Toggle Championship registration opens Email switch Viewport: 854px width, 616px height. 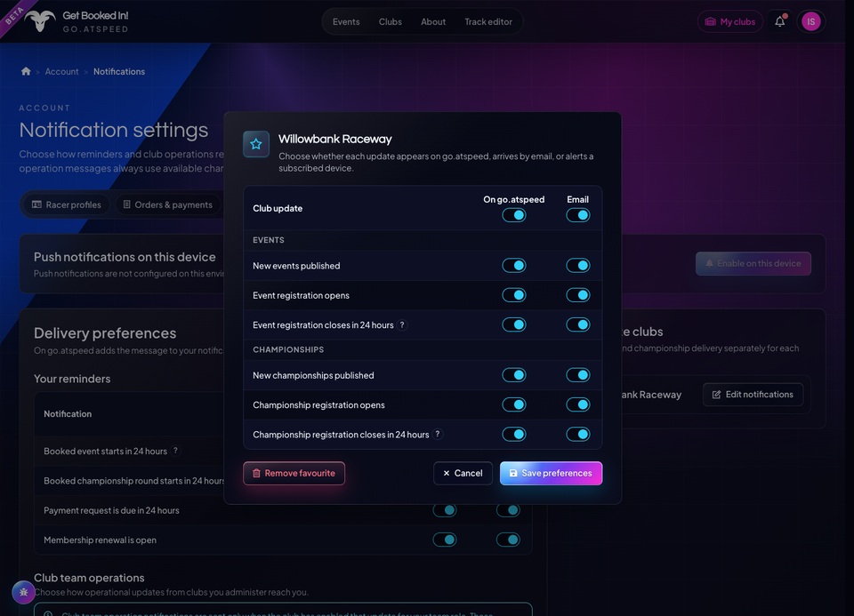(x=577, y=404)
